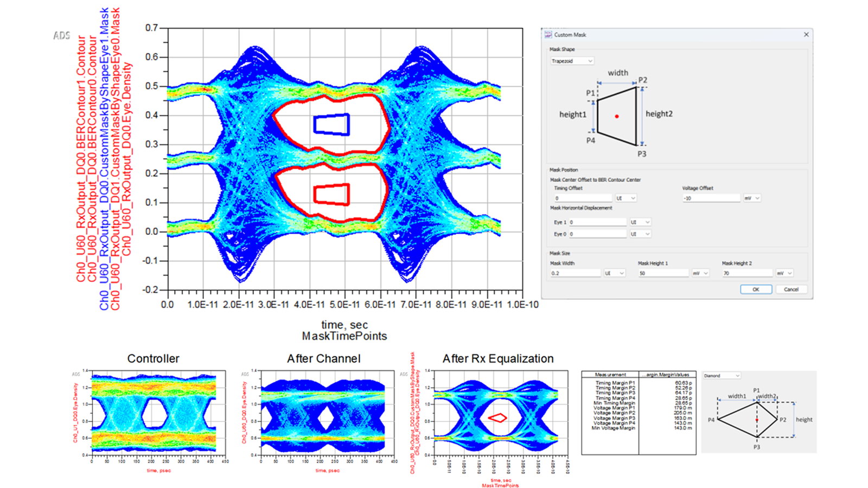Click the Timing Margin P2 row
This screenshot has width=868, height=488.
(x=639, y=388)
